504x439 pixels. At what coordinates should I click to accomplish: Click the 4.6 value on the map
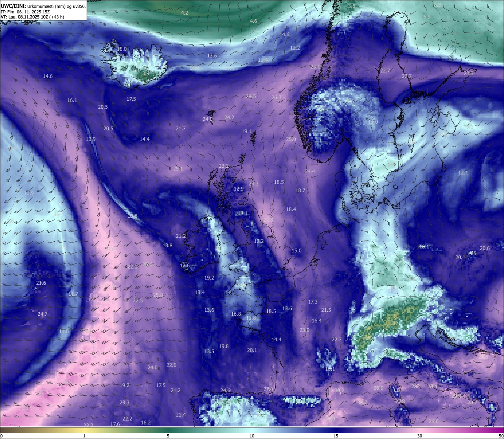254,21
